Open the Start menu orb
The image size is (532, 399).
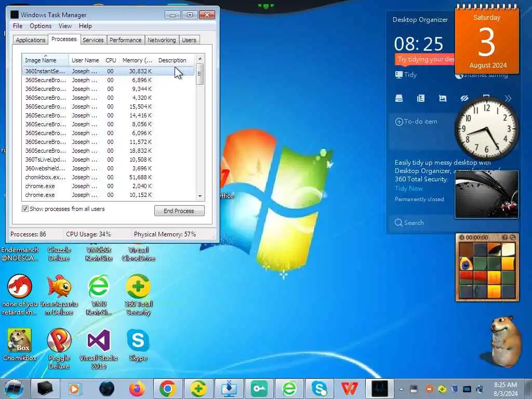pos(14,389)
